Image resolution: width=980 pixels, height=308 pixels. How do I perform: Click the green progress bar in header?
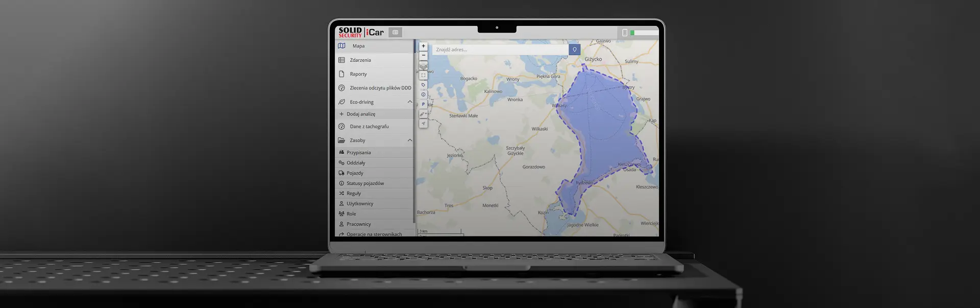(632, 33)
